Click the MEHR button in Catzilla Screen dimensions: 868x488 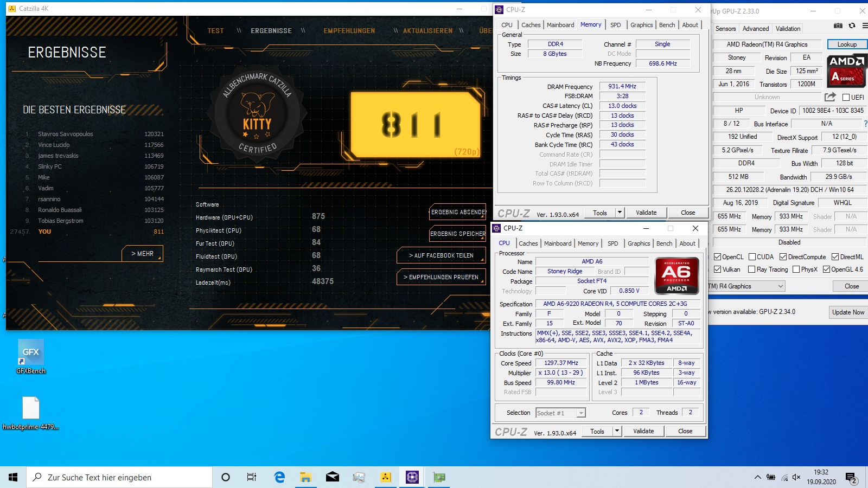coord(143,254)
